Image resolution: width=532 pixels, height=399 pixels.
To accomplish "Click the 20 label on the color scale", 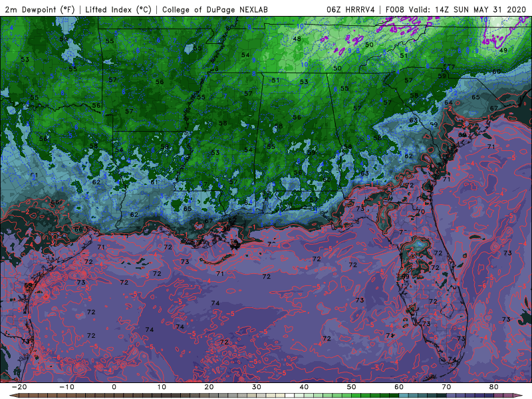I will 209,387.
